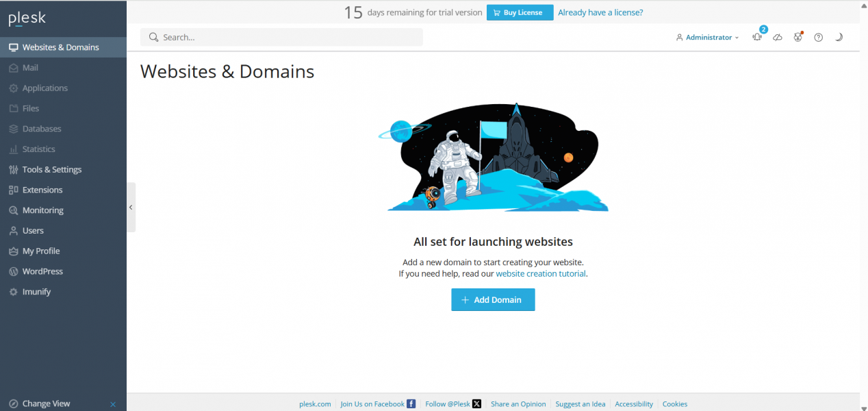Click the Plesk logo
This screenshot has width=868, height=411.
point(27,18)
